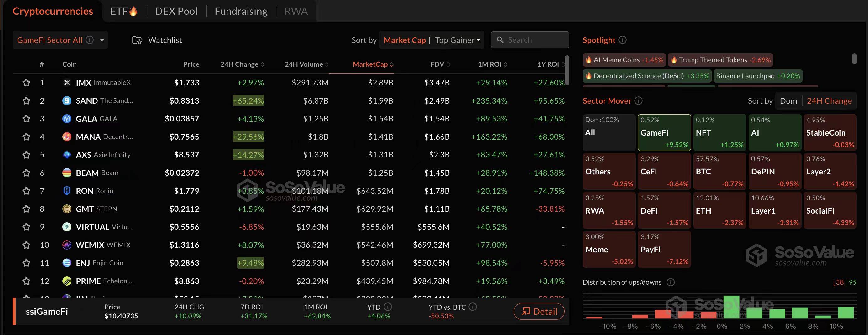The height and width of the screenshot is (335, 868).
Task: Select the Binance Launchpad spotlight tag
Action: coord(758,76)
